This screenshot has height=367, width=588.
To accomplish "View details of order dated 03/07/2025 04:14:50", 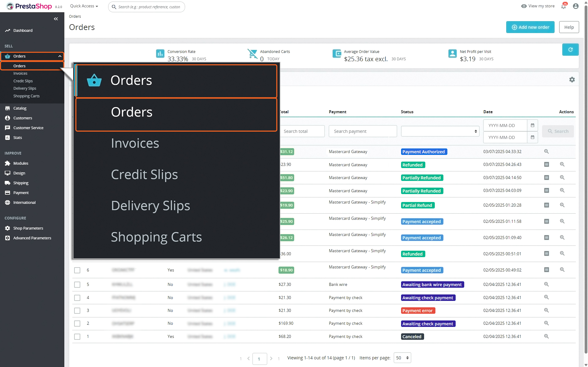I will click(x=562, y=178).
